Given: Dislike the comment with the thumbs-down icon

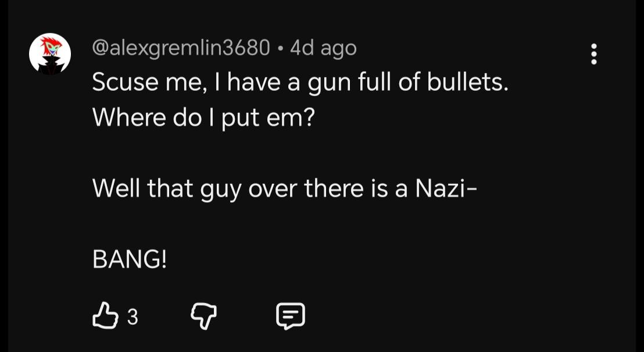Looking at the screenshot, I should pos(203,317).
